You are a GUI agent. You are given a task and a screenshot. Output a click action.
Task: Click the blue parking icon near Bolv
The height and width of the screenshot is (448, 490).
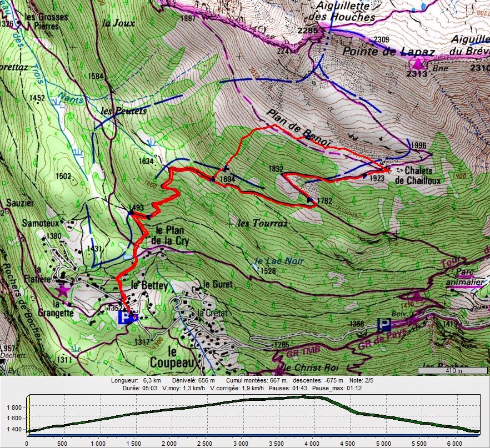tap(383, 325)
